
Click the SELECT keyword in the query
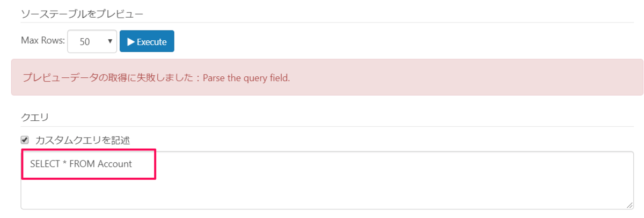(45, 164)
